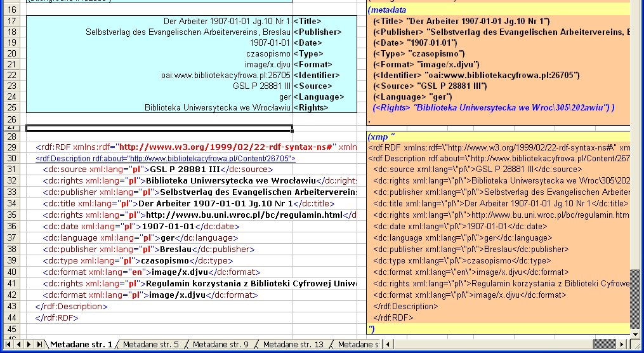Select dc:rights regulamin.html line in row 35

200,215
